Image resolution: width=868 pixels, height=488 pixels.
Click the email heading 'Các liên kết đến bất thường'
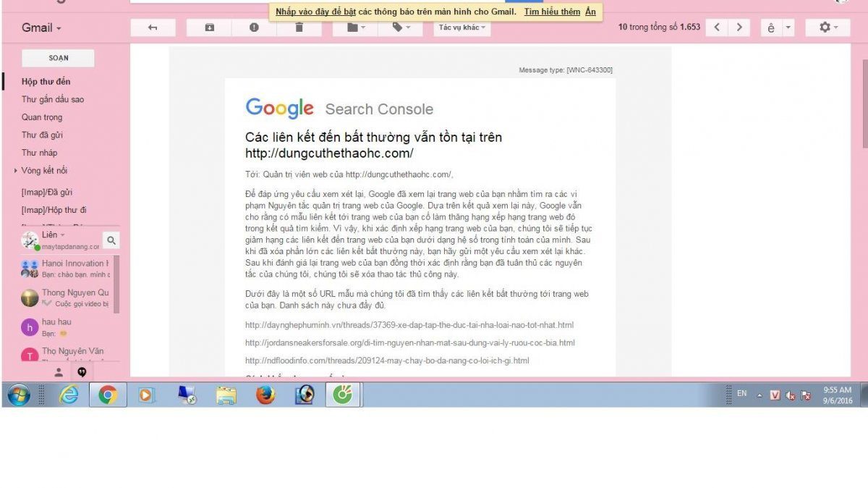tap(373, 145)
